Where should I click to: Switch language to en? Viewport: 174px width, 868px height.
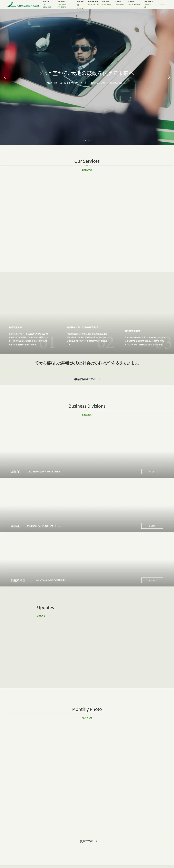(166, 4)
